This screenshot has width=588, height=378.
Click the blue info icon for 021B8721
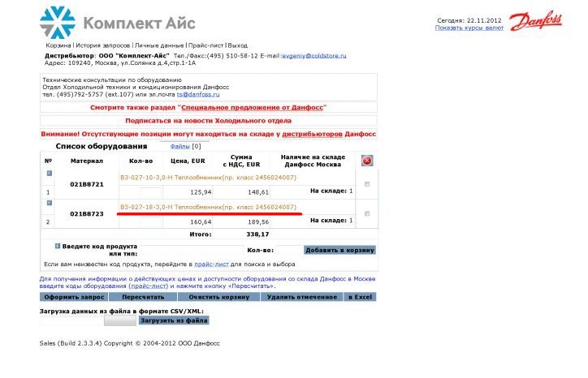49,173
